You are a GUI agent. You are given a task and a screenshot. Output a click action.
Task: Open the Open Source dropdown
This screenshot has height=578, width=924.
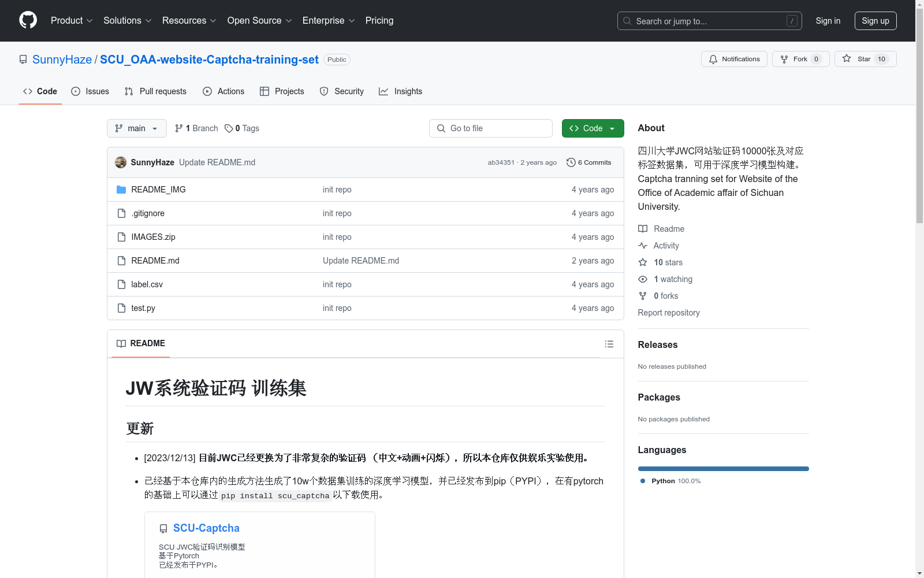[x=260, y=21]
